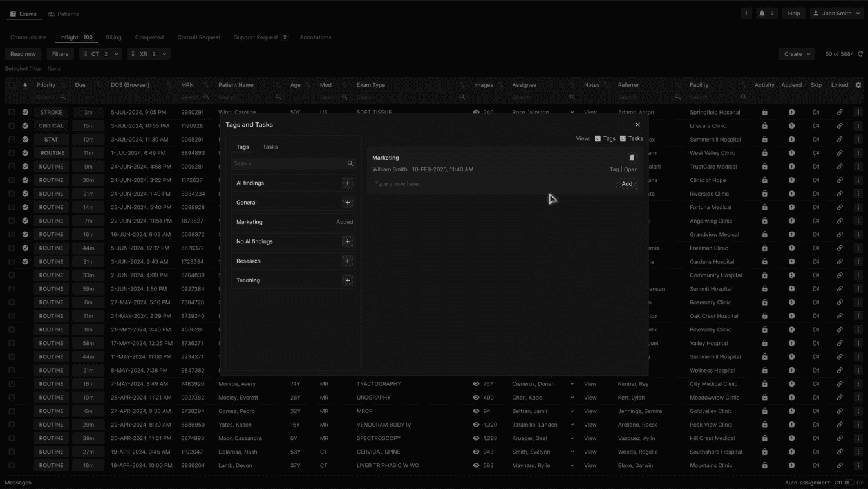
Task: Click the download column header icon
Action: pos(25,85)
